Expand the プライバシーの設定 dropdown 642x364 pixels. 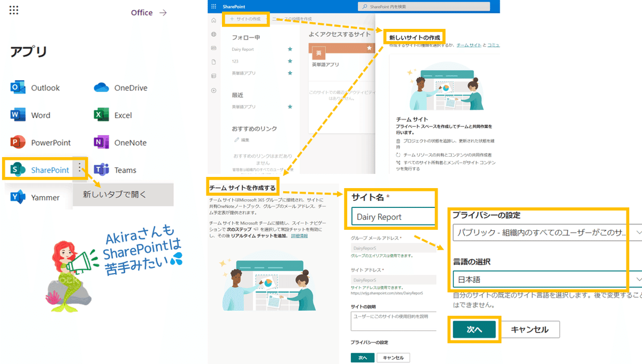tap(547, 233)
